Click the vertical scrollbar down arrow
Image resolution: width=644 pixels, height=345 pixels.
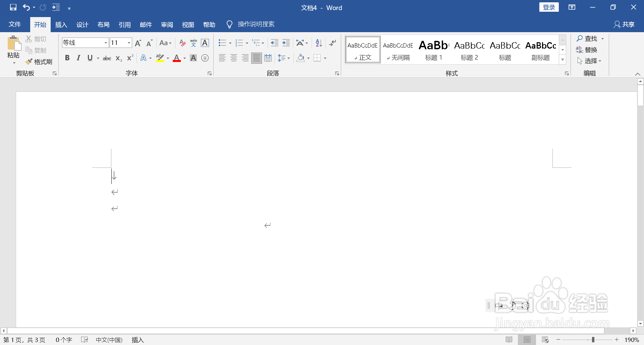(640, 324)
